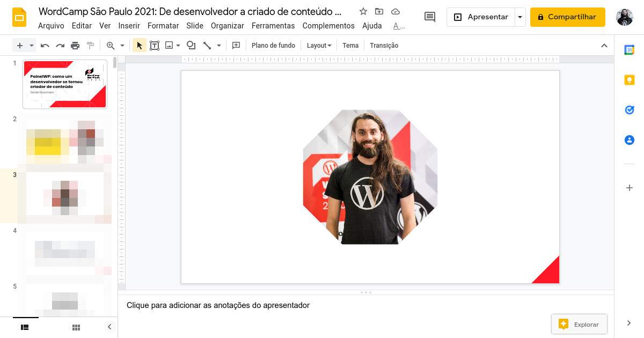
Task: Click the last edit link after Ajuda
Action: (399, 26)
